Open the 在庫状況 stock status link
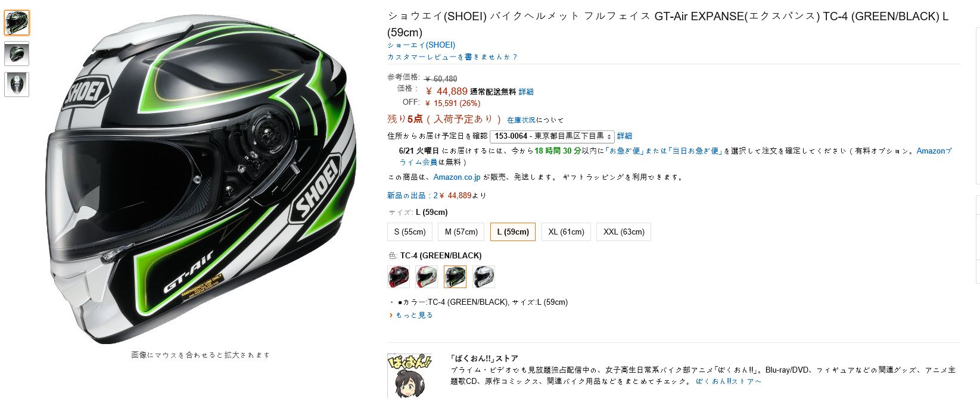Viewport: 980px width, 403px height. tap(521, 120)
